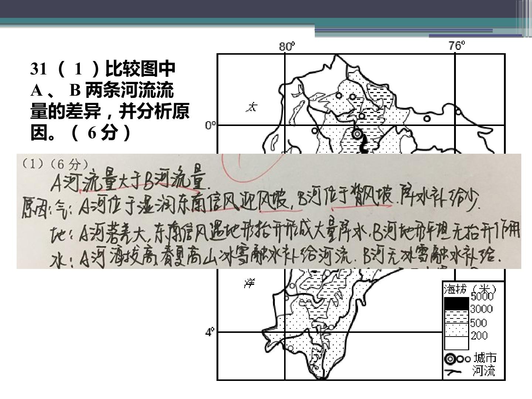The image size is (532, 399).
Task: Click the '河流' legend label
Action: pos(484,371)
